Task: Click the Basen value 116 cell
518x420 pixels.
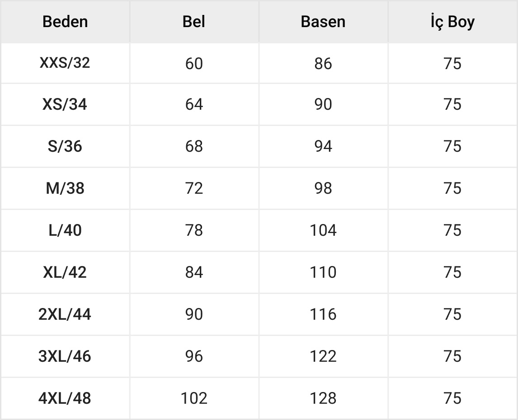Action: (x=323, y=314)
